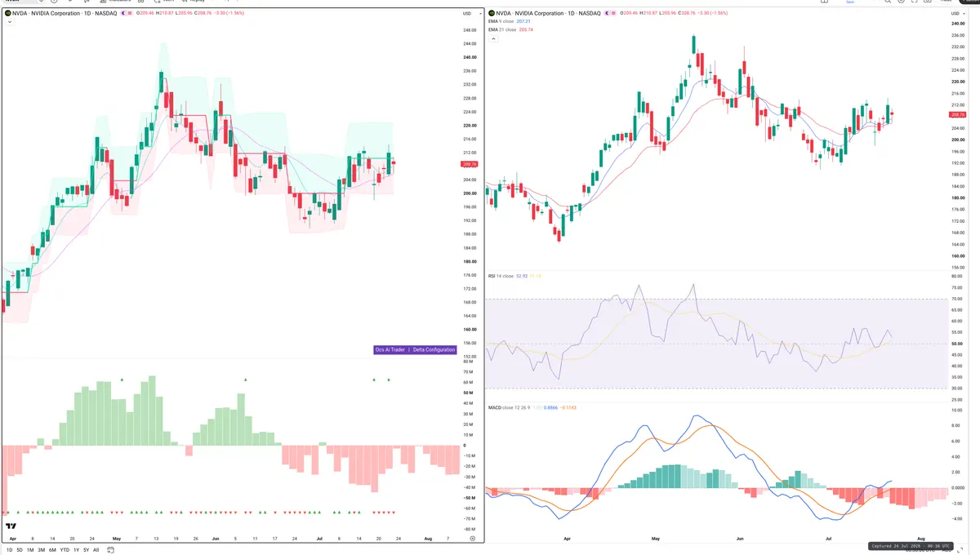The width and height of the screenshot is (980, 555).
Task: Select the 3M time range
Action: [x=41, y=550]
